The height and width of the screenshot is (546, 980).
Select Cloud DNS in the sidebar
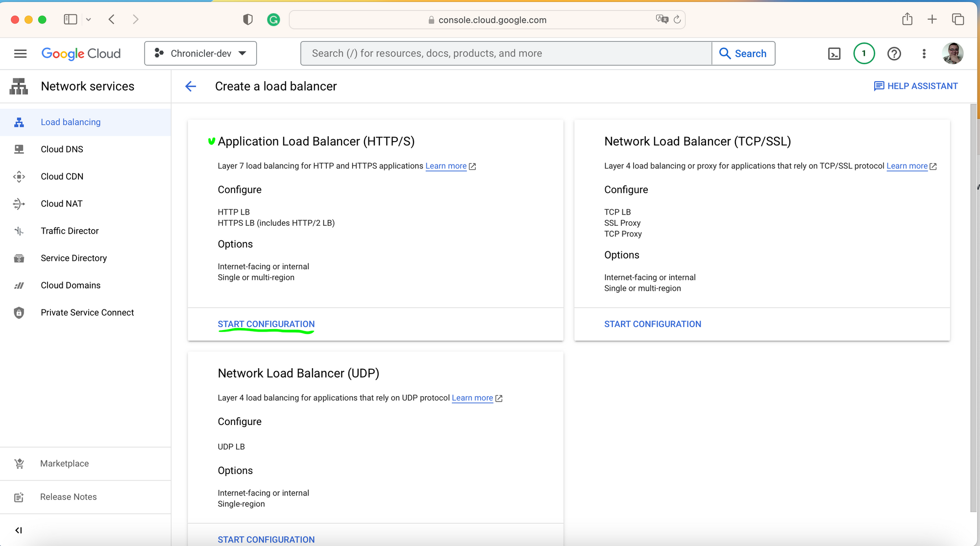62,149
